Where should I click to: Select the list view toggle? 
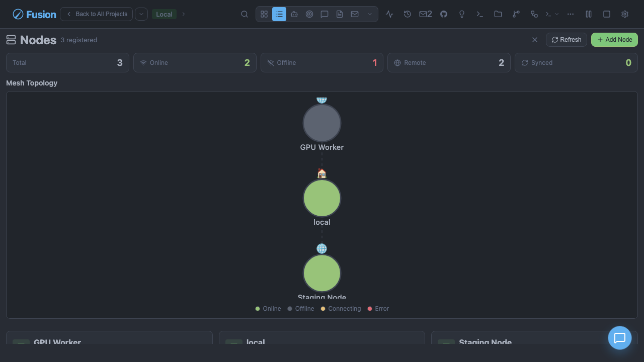pos(279,14)
